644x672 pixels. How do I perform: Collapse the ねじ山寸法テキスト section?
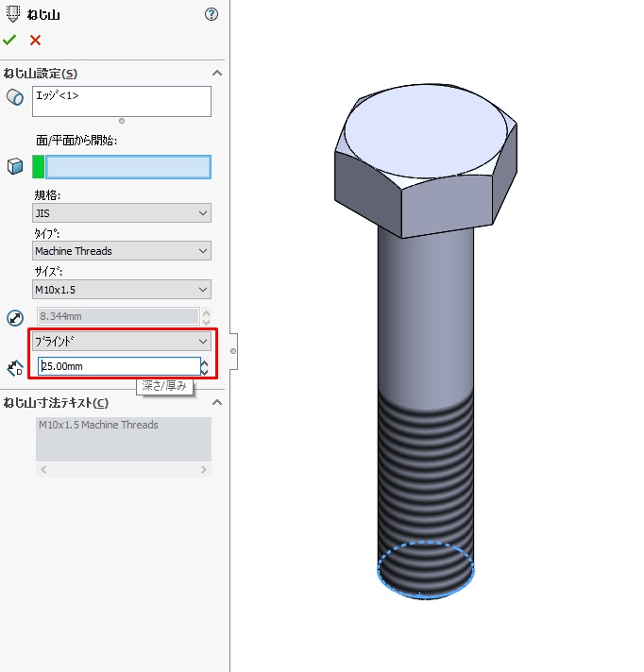click(x=216, y=403)
